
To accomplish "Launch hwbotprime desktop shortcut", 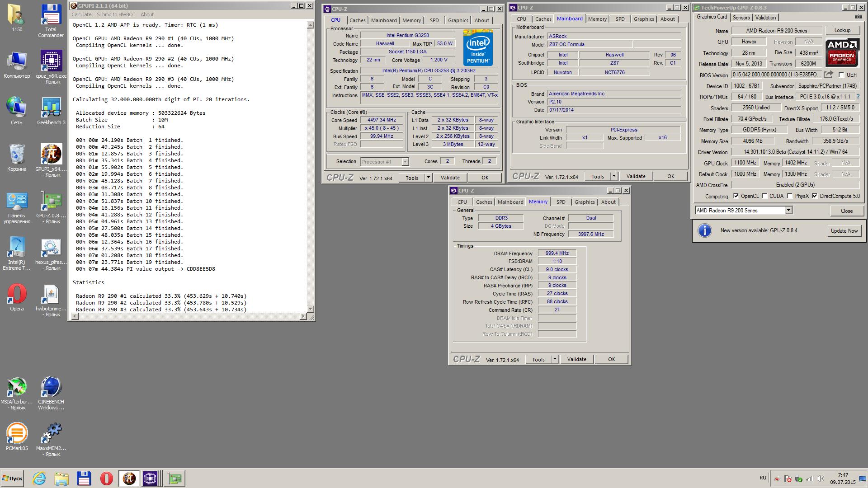I will (x=51, y=300).
